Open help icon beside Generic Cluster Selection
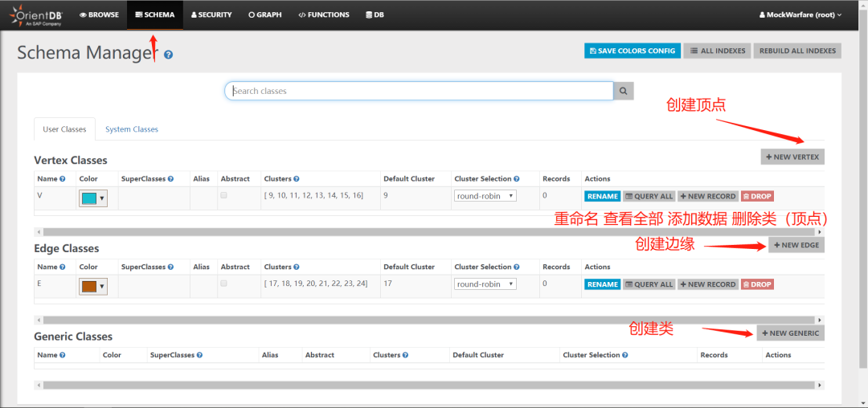The width and height of the screenshot is (868, 408). pyautogui.click(x=625, y=355)
